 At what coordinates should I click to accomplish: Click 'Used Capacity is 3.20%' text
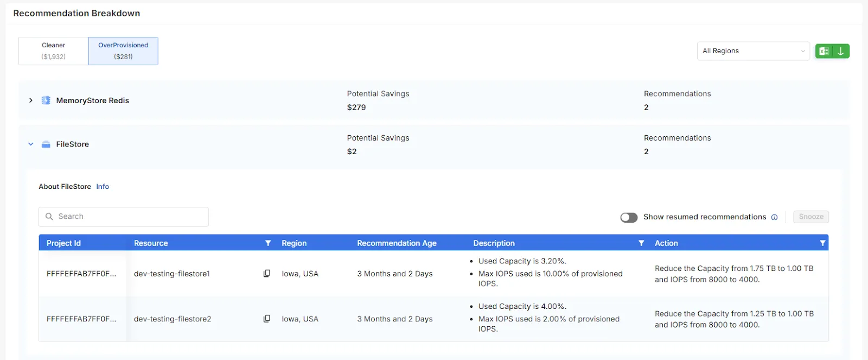pyautogui.click(x=522, y=261)
